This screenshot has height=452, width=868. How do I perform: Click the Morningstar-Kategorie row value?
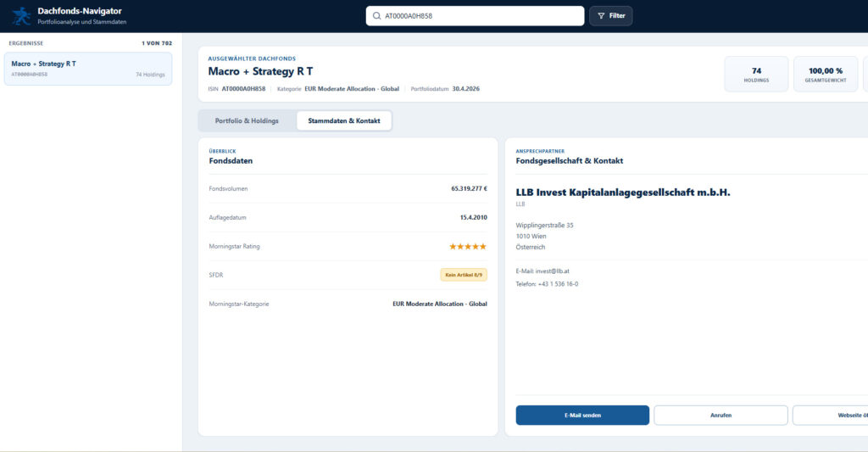(x=440, y=304)
